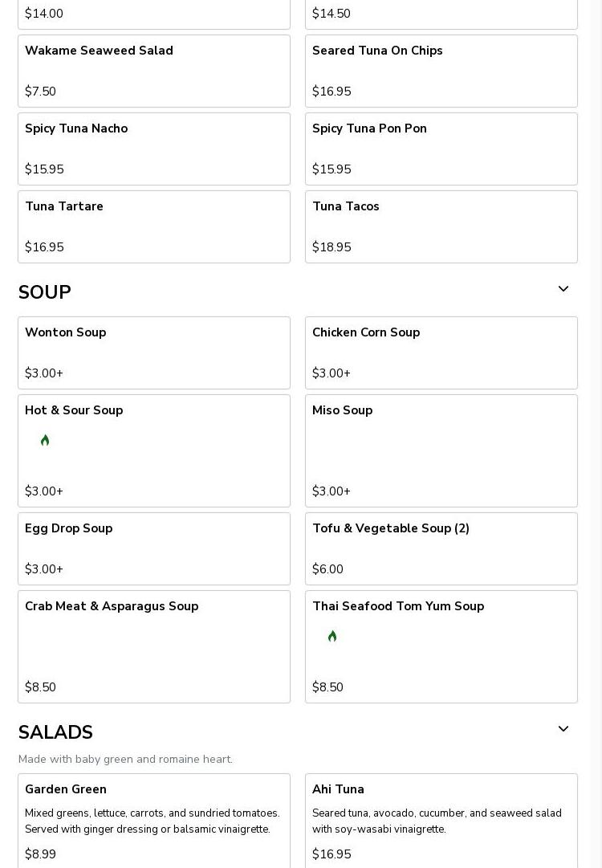Select Chicken Corn Soup item
Screen dimensions: 602x868
[x=441, y=352]
